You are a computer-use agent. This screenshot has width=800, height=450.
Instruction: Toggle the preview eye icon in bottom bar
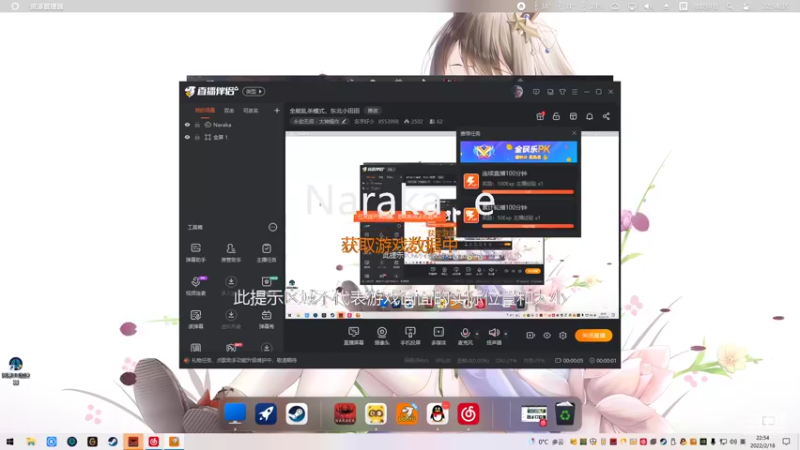(x=546, y=335)
